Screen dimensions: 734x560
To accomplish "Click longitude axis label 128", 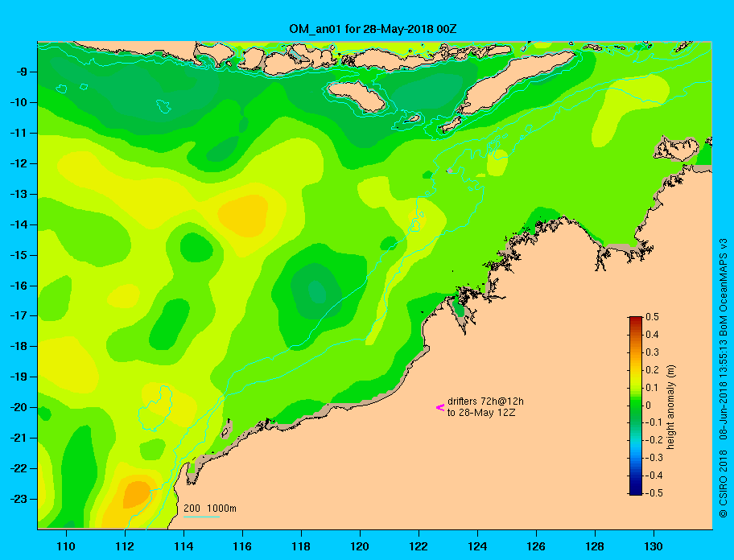I will click(595, 546).
